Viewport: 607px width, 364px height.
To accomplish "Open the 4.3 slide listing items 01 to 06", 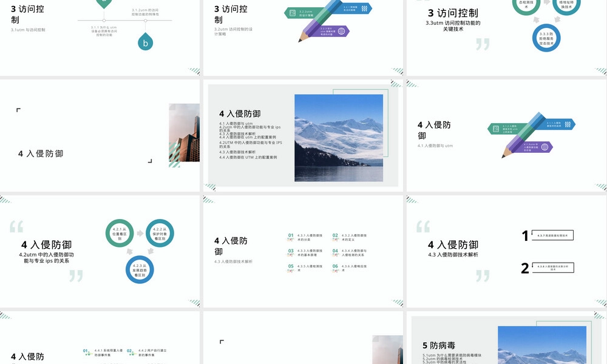I will click(303, 251).
